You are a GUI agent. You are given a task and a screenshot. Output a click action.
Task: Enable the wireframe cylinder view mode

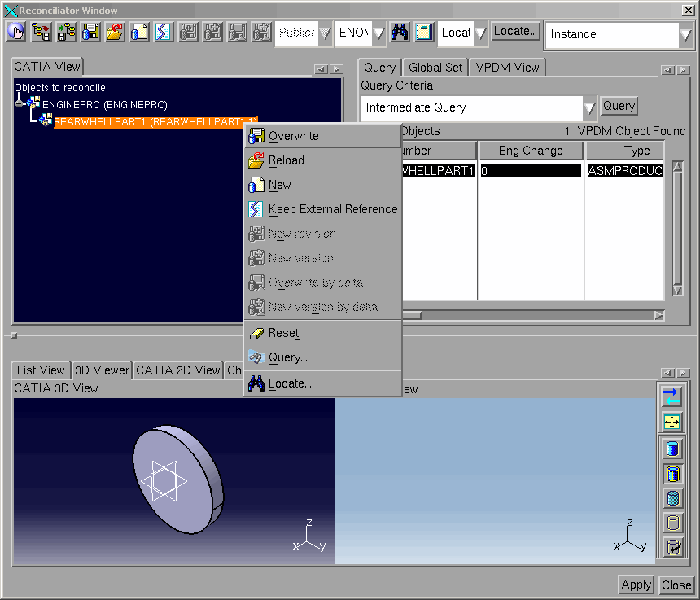[x=672, y=523]
